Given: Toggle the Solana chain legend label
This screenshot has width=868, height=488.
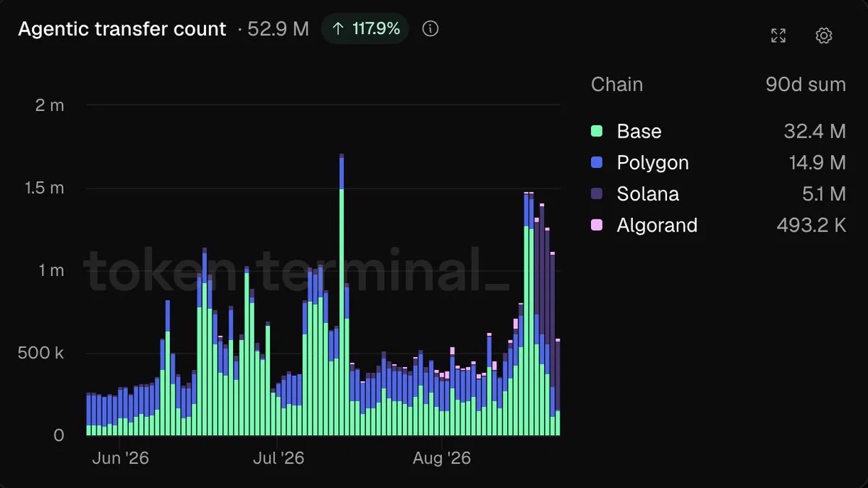Looking at the screenshot, I should pyautogui.click(x=647, y=194).
